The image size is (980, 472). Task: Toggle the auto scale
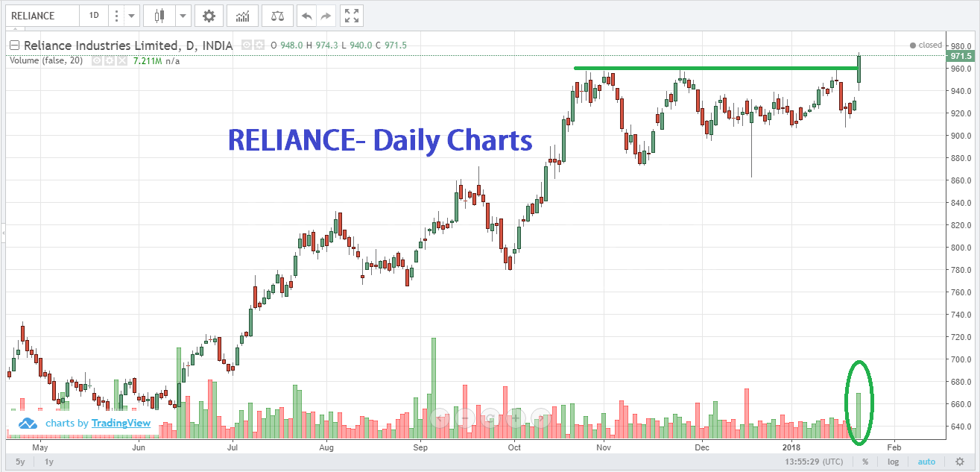(926, 462)
